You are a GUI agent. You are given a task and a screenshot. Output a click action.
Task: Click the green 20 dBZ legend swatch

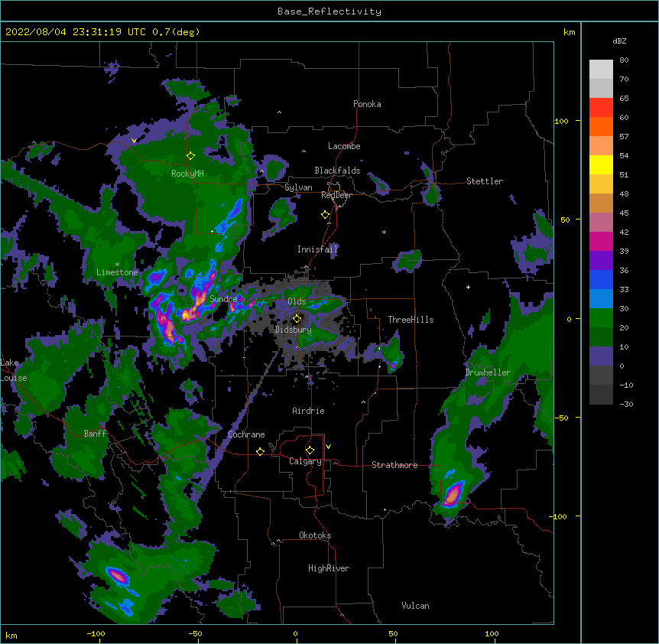click(x=601, y=318)
